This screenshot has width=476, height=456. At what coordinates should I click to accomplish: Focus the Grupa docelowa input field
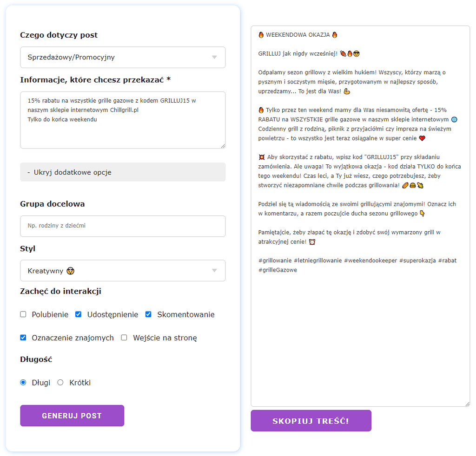pyautogui.click(x=123, y=226)
